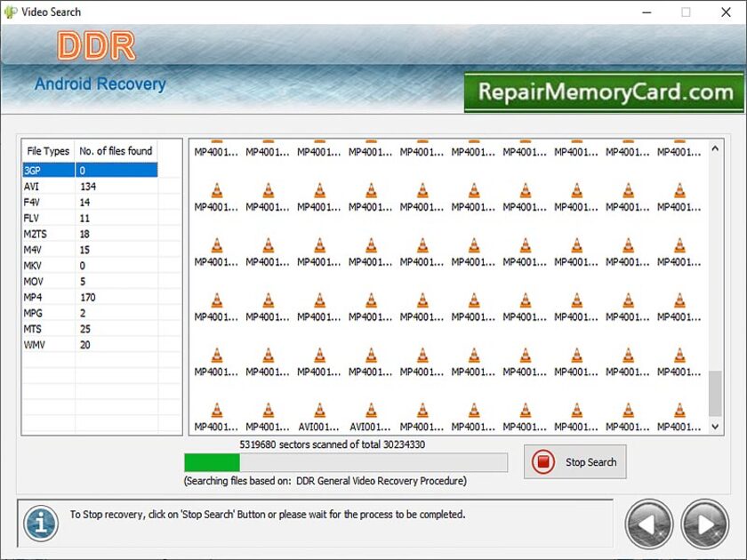Select the M4V file type row
The height and width of the screenshot is (560, 747).
(x=90, y=250)
